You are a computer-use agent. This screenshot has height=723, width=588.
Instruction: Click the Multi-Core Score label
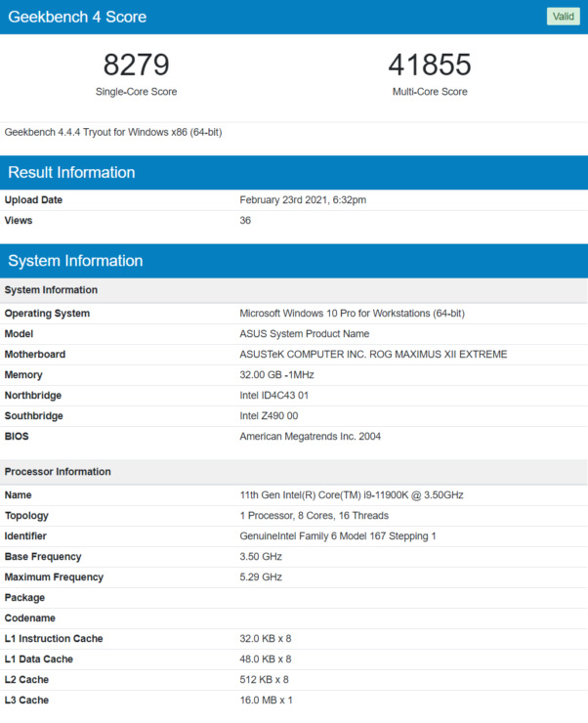[430, 92]
